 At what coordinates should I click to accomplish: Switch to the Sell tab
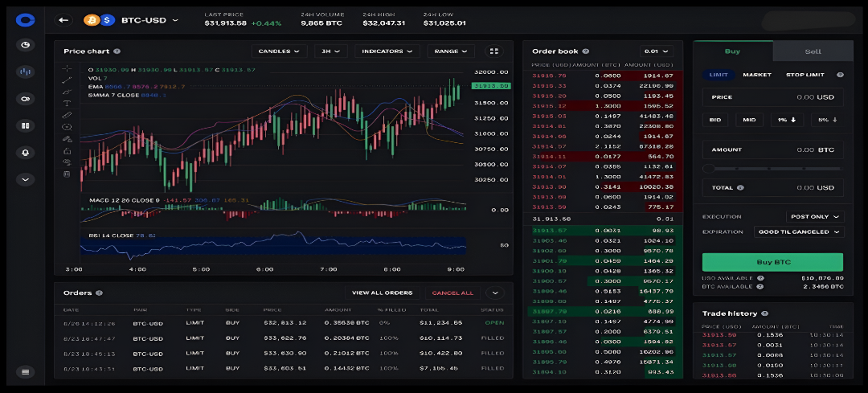tap(813, 51)
